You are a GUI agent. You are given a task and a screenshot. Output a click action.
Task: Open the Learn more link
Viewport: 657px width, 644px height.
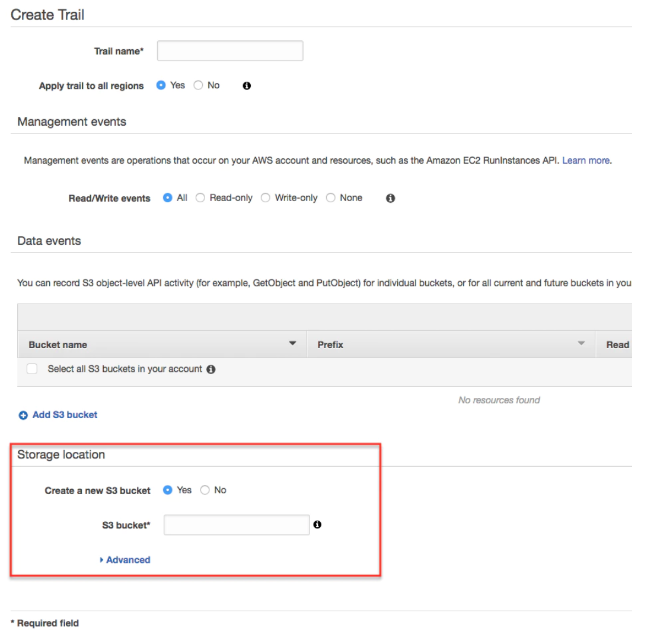585,160
